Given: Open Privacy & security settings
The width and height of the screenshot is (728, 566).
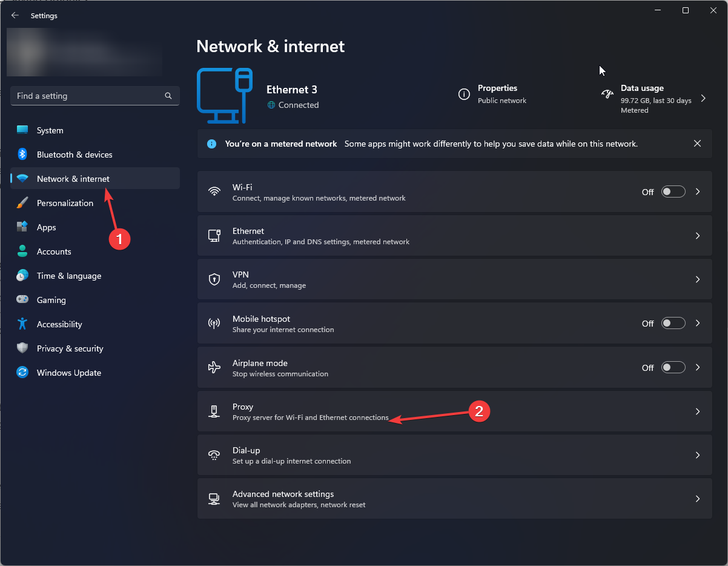Looking at the screenshot, I should (x=95, y=348).
